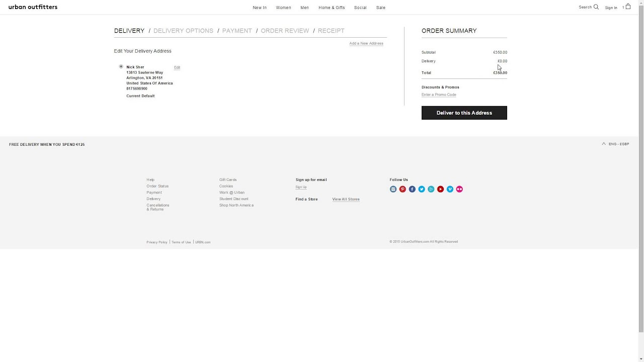Open View All Stores link
644x362 pixels.
point(346,199)
